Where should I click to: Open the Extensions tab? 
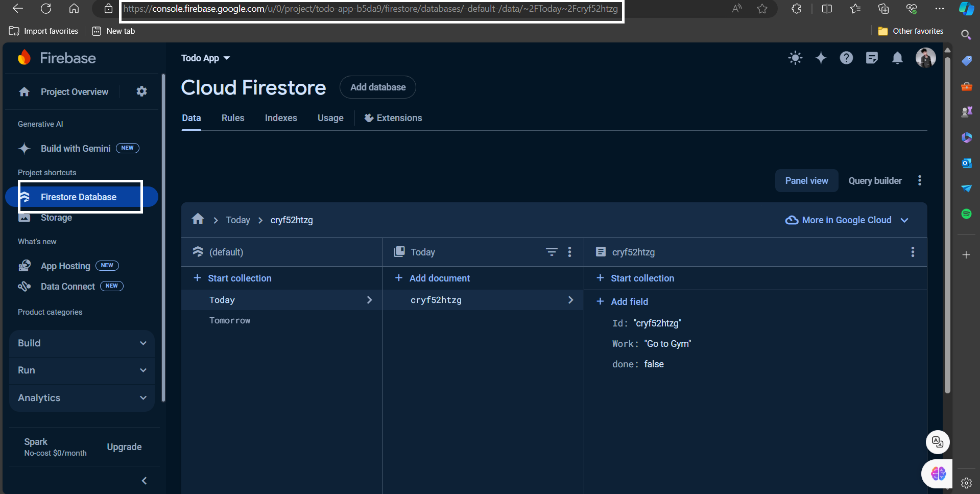tap(393, 118)
